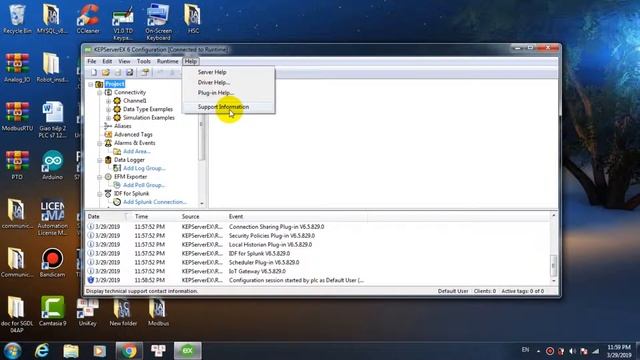
Task: Open the View menu
Action: tap(124, 61)
